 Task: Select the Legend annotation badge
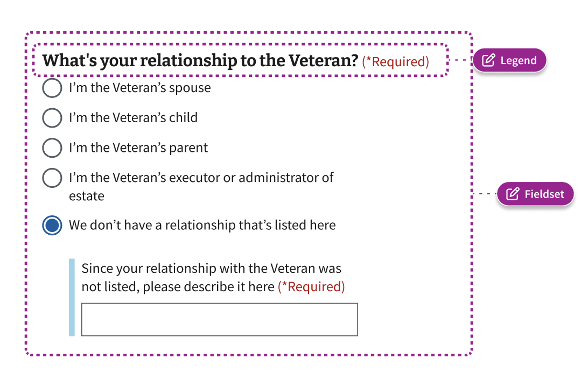(509, 60)
